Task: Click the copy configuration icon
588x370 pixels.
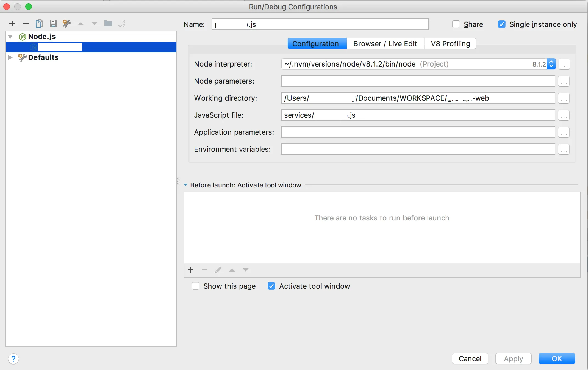Action: coord(40,24)
